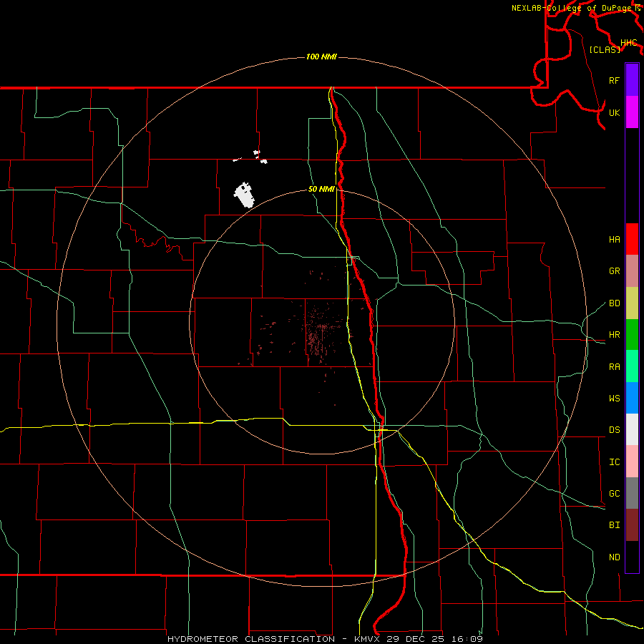The width and height of the screenshot is (644, 644).
Task: Click the 100 NMI range ring label
Action: (321, 57)
